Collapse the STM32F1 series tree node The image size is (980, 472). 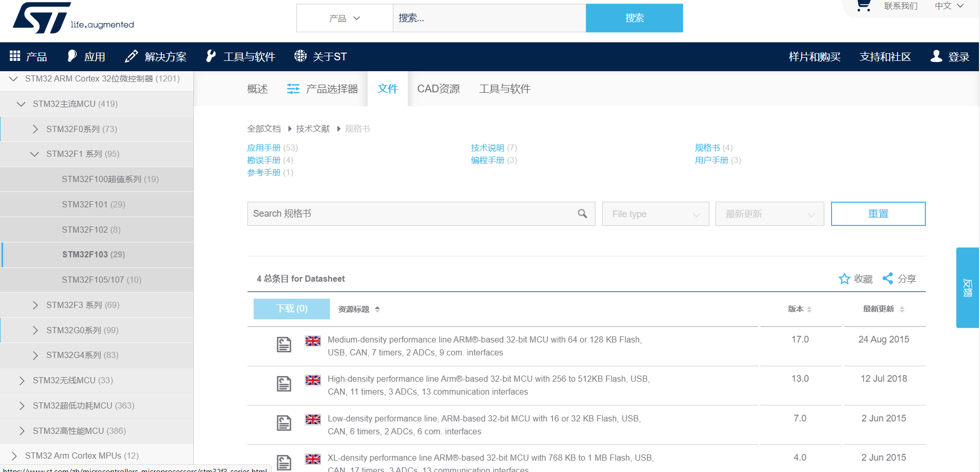pyautogui.click(x=35, y=154)
